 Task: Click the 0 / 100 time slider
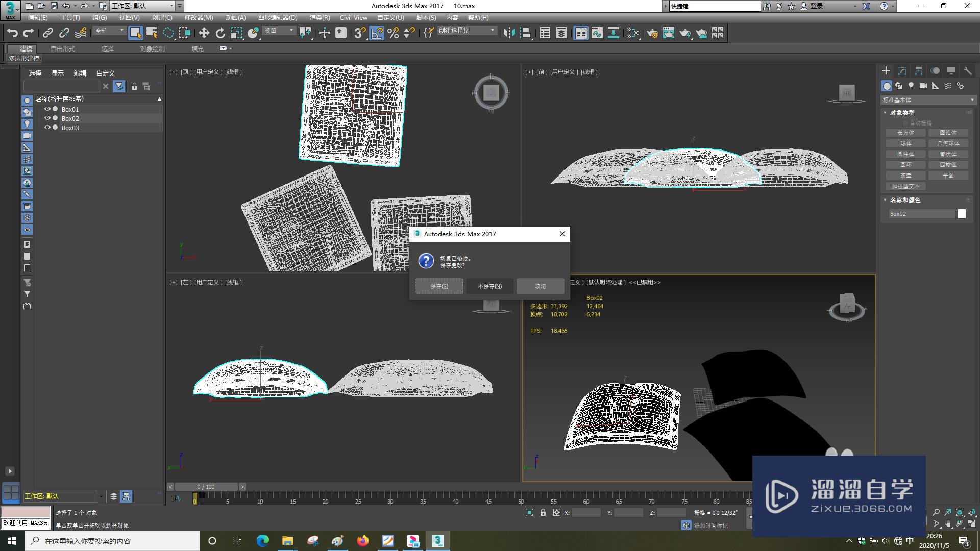[206, 487]
